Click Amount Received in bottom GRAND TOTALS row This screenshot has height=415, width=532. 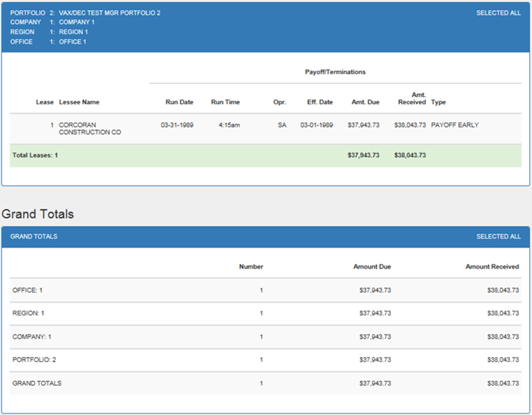[503, 383]
